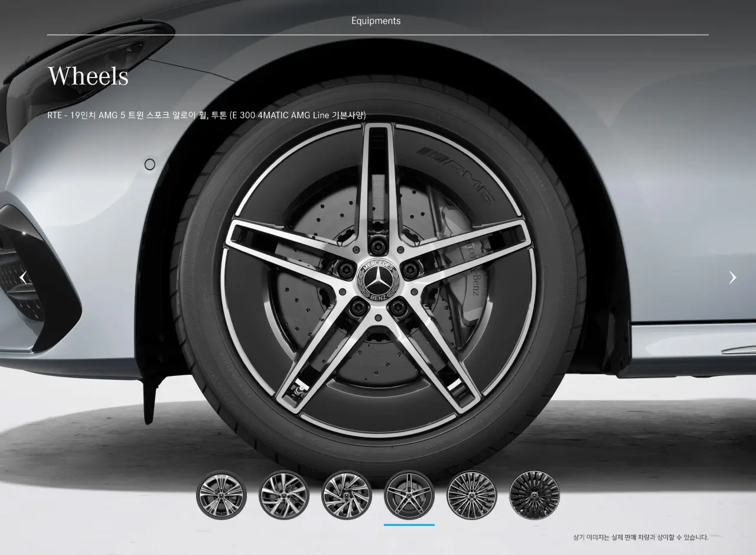Viewport: 756px width, 555px height.
Task: Select the first wheel thumbnail
Action: pos(221,495)
